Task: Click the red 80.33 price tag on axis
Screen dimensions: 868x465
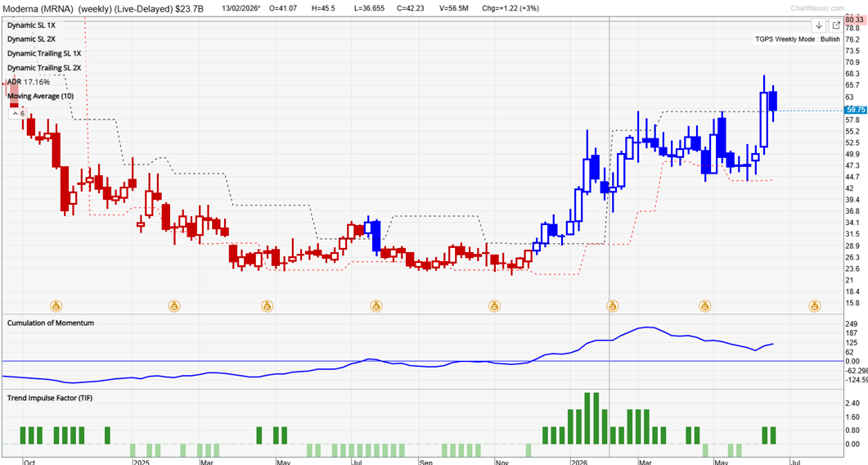Action: pos(856,20)
